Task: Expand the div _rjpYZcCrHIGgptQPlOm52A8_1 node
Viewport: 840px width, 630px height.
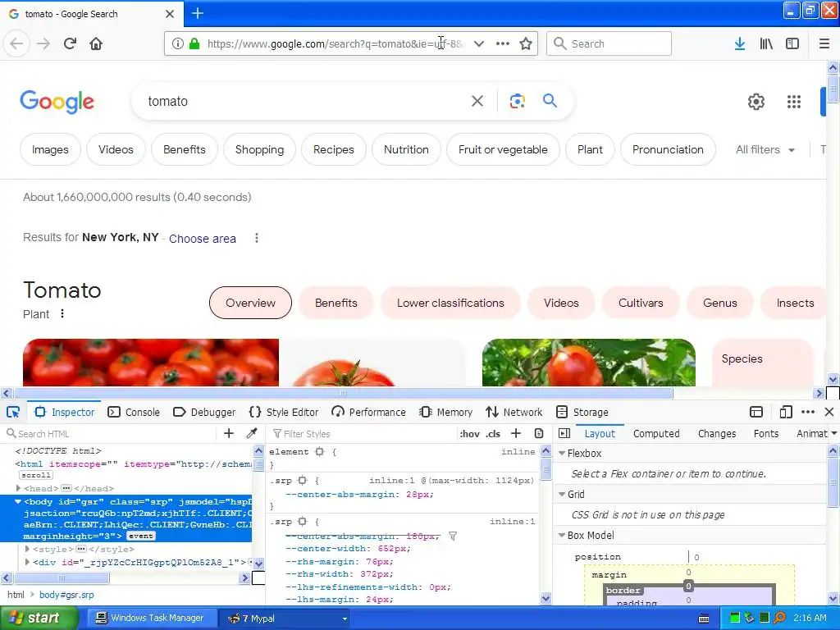Action: tap(27, 562)
